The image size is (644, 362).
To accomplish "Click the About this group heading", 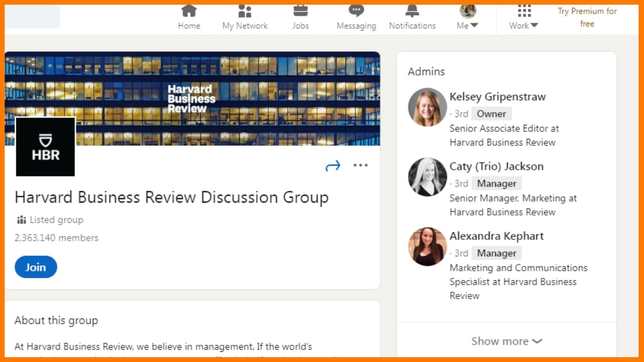I will pos(56,321).
